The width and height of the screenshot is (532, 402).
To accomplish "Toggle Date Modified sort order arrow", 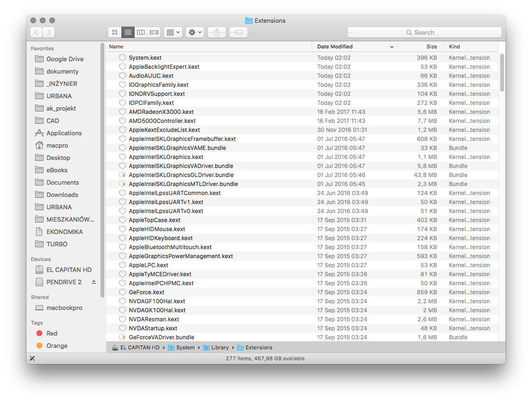I will 392,47.
